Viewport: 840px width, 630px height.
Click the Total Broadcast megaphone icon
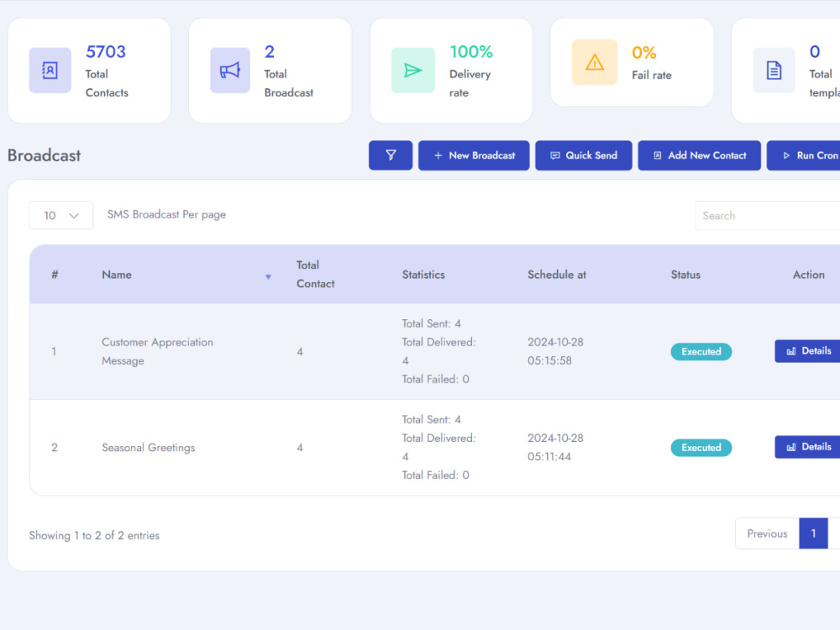[230, 71]
